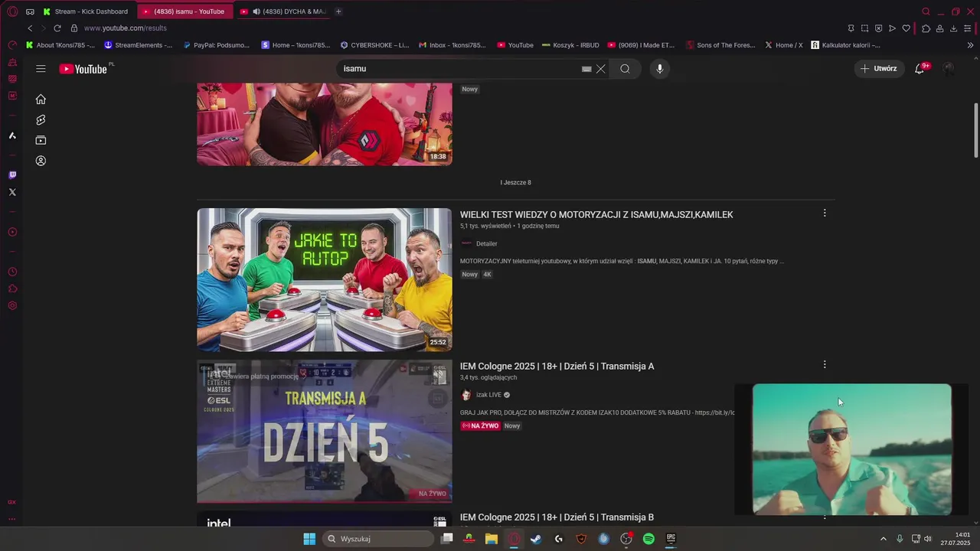The image size is (980, 551).
Task: Open the Twitch panel in the Opera sidebar
Action: click(12, 175)
